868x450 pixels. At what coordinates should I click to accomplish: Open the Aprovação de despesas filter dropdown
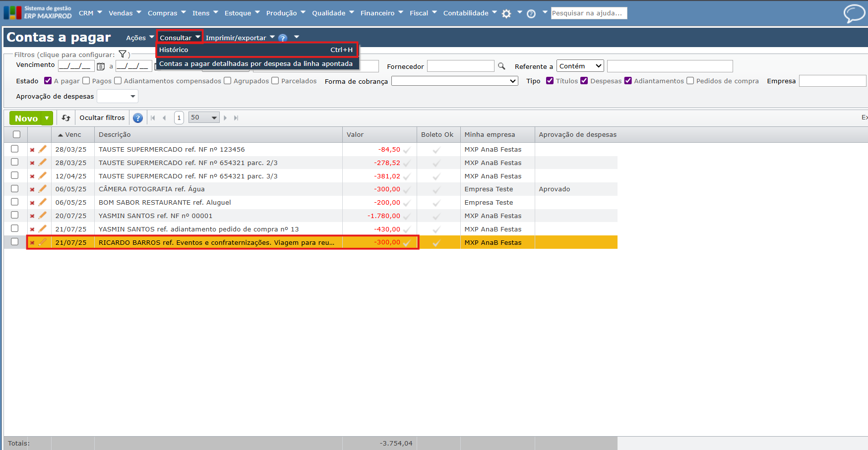click(x=118, y=96)
